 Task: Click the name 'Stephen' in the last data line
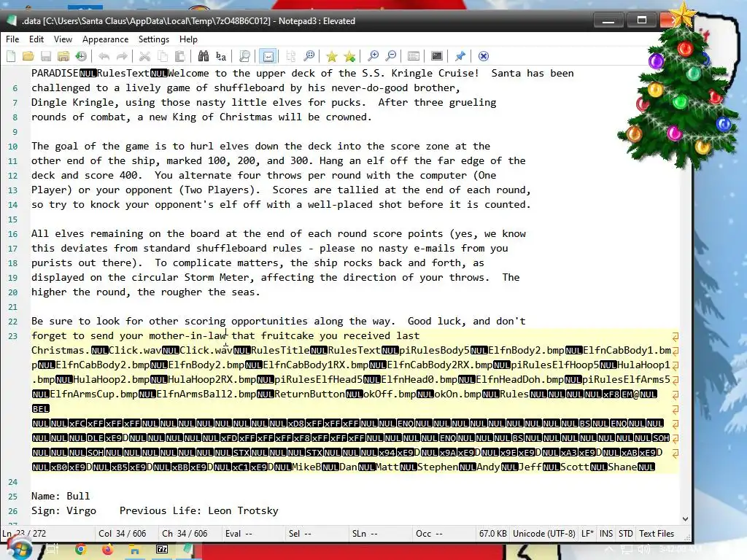click(x=438, y=467)
